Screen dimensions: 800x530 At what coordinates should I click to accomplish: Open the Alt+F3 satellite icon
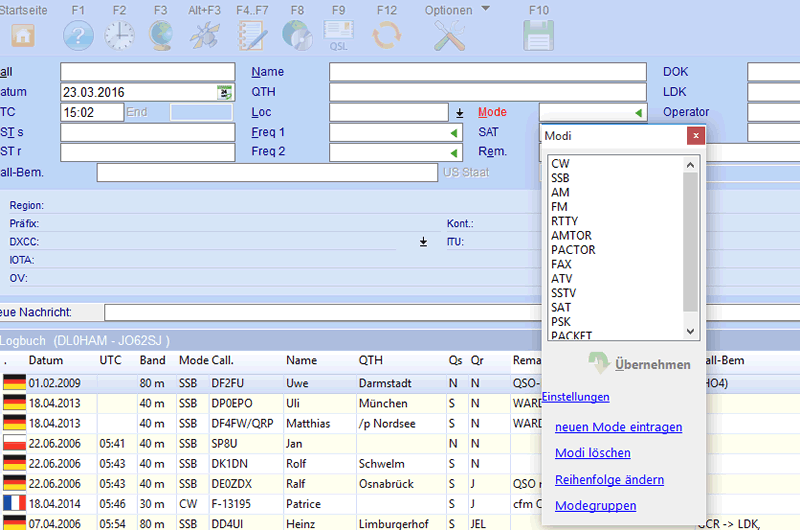pos(206,36)
